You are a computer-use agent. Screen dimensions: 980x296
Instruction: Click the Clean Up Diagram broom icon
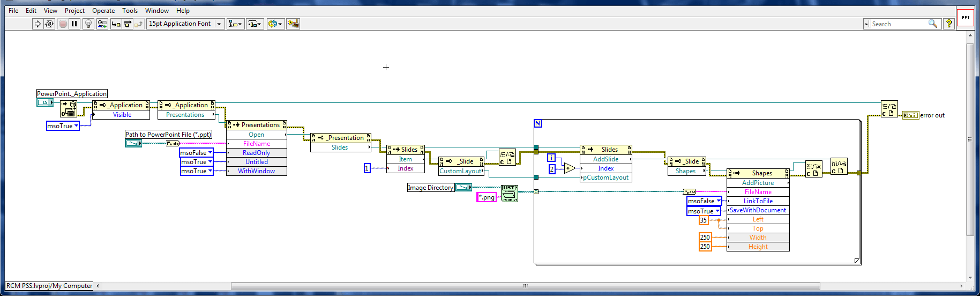point(293,24)
